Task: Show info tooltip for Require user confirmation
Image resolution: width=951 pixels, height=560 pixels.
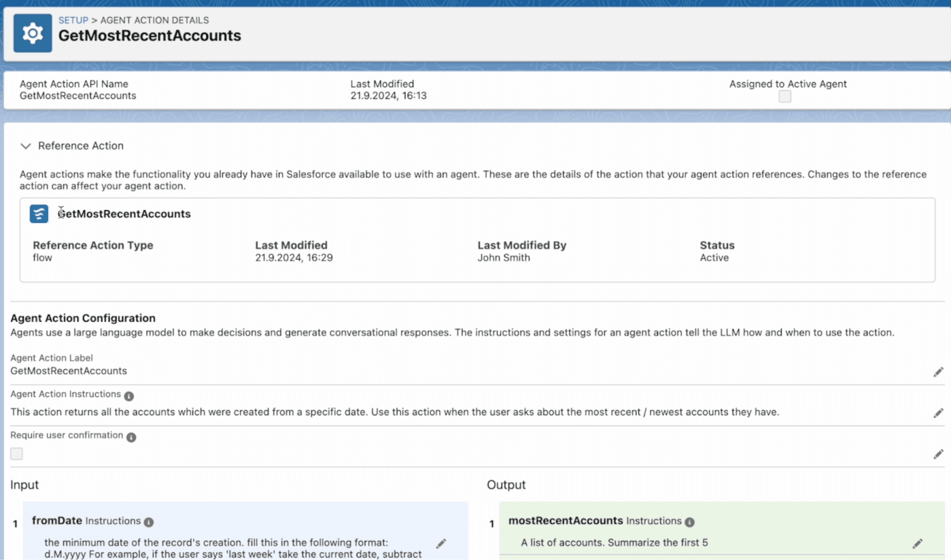Action: [x=131, y=437]
